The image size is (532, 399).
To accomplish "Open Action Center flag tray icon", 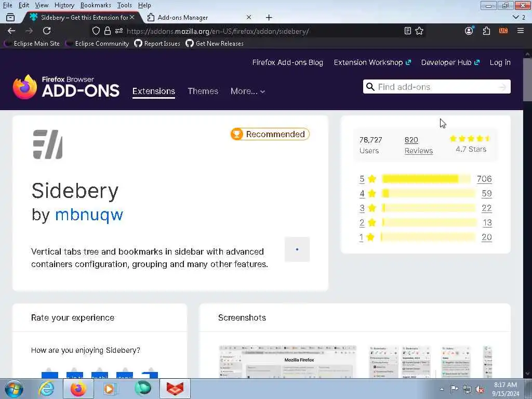I will [454, 389].
